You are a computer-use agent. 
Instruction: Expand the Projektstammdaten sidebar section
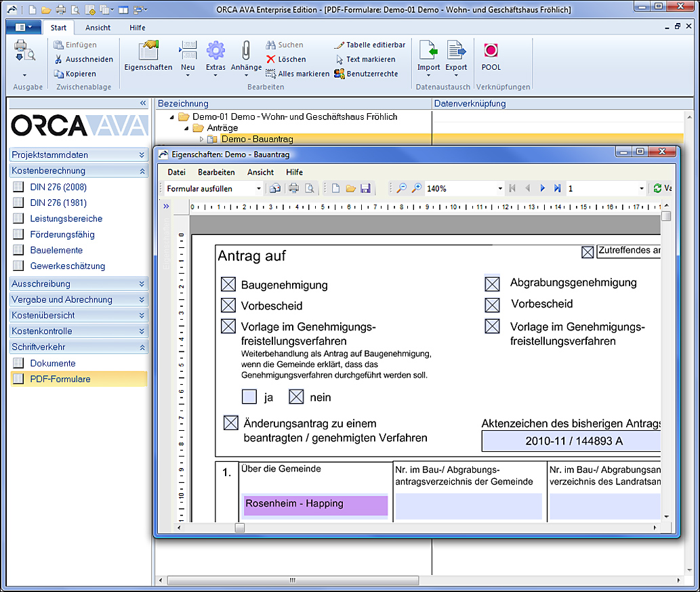(78, 154)
